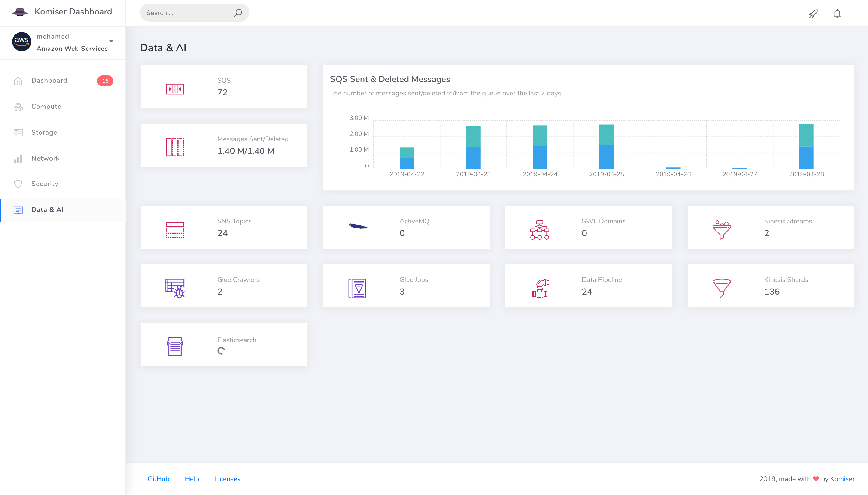The height and width of the screenshot is (495, 868).
Task: Open the notifications bell
Action: tap(837, 14)
